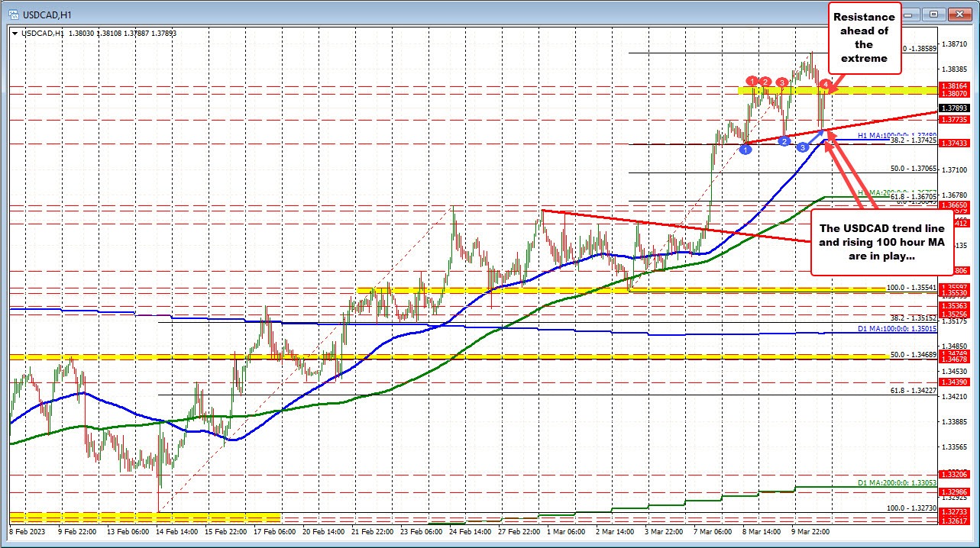Select the 'USDCAD trend line' annotation box

click(x=882, y=241)
